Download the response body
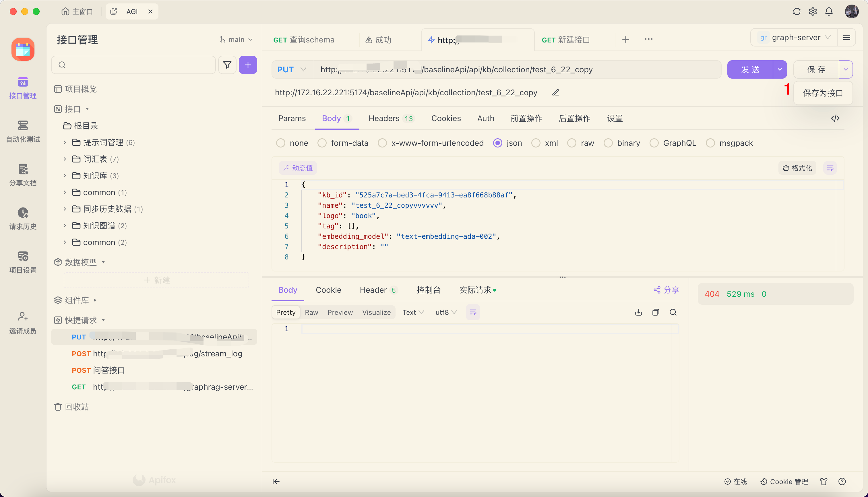Viewport: 868px width, 497px height. click(639, 312)
